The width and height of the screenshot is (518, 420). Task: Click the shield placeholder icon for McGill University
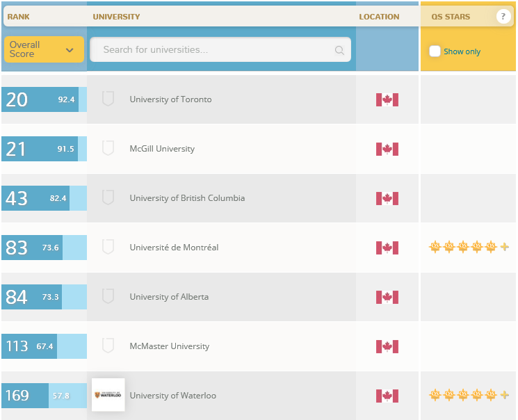(x=108, y=148)
